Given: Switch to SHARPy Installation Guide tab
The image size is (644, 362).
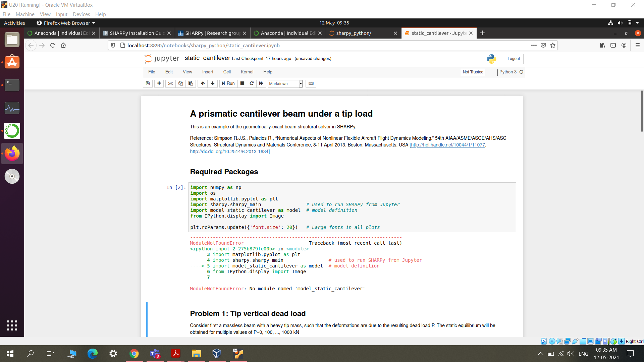Looking at the screenshot, I should click(137, 33).
